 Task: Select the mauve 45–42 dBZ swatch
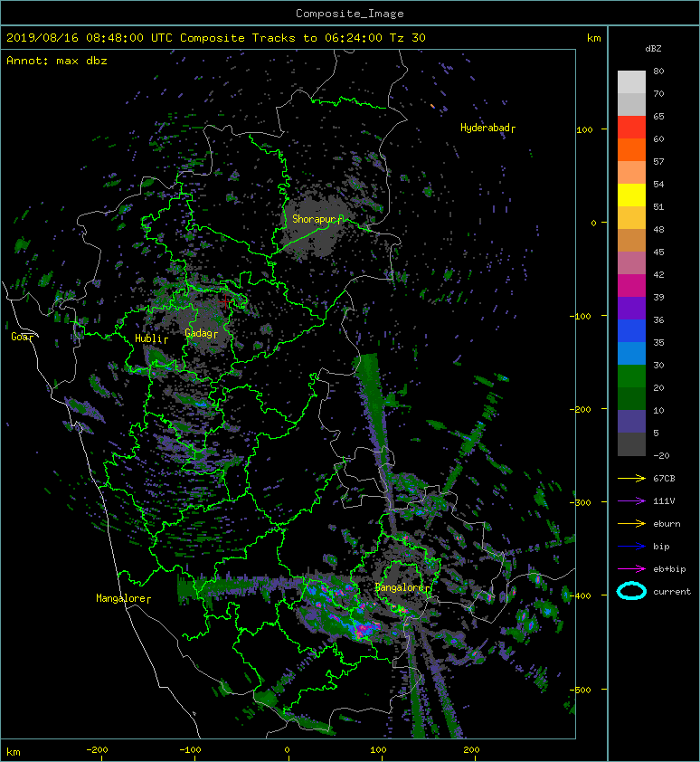pyautogui.click(x=631, y=263)
